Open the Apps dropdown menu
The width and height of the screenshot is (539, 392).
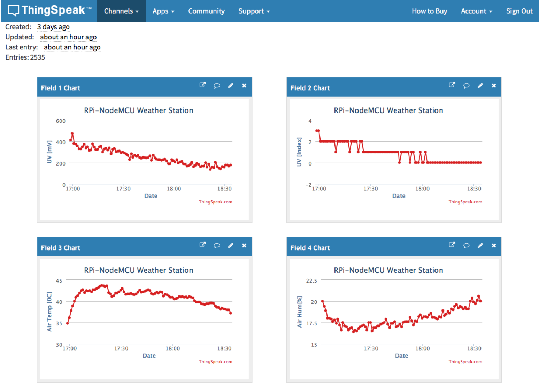[163, 11]
